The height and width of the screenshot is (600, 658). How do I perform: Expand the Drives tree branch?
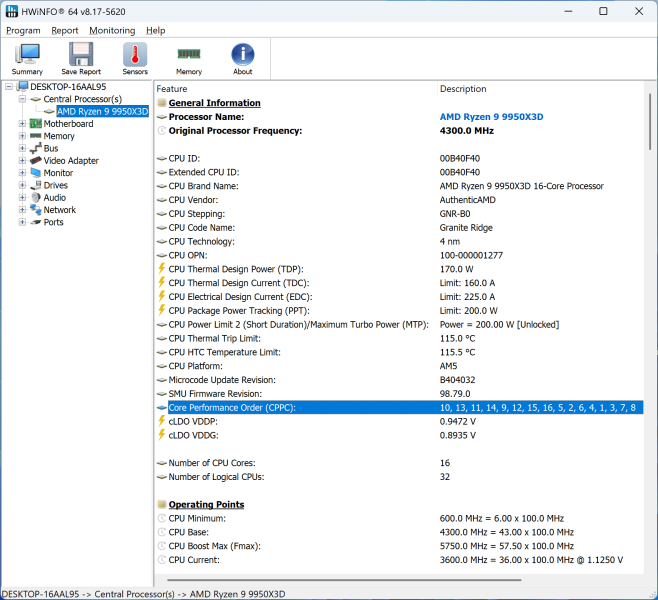tap(23, 185)
